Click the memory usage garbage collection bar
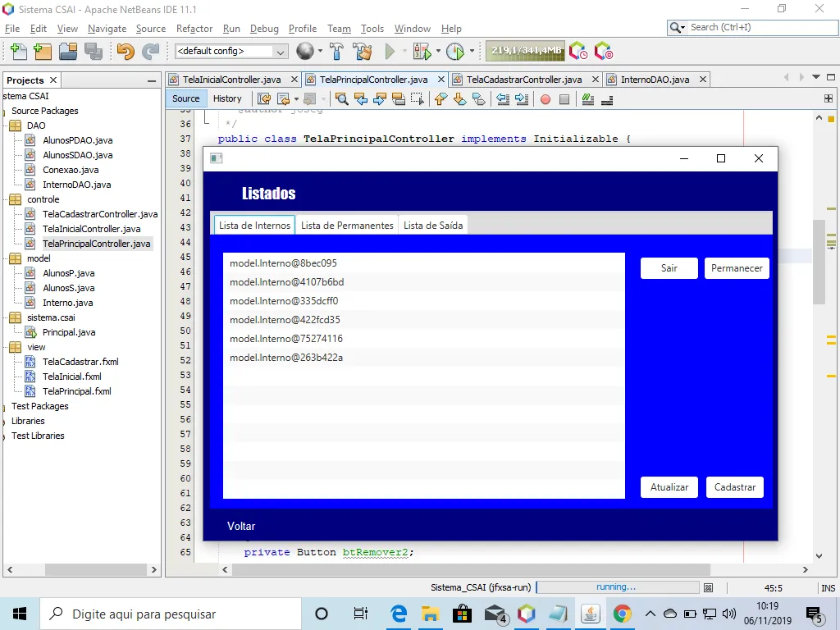 (525, 51)
